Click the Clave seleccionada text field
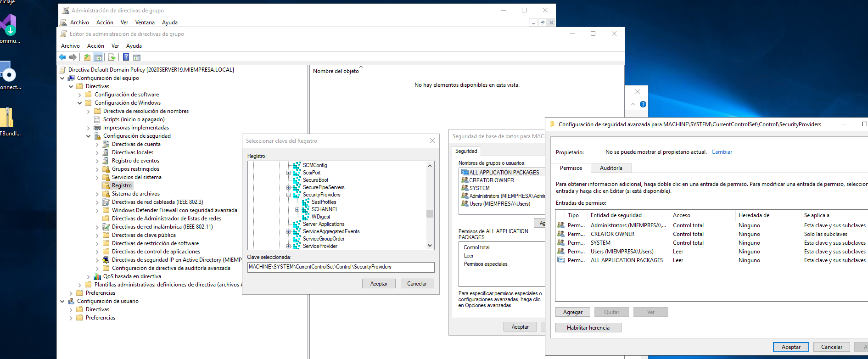868x359 pixels. [x=341, y=267]
